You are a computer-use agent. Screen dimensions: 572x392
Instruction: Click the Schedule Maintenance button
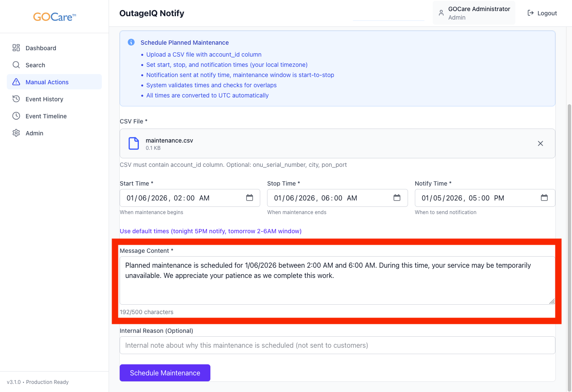(165, 373)
